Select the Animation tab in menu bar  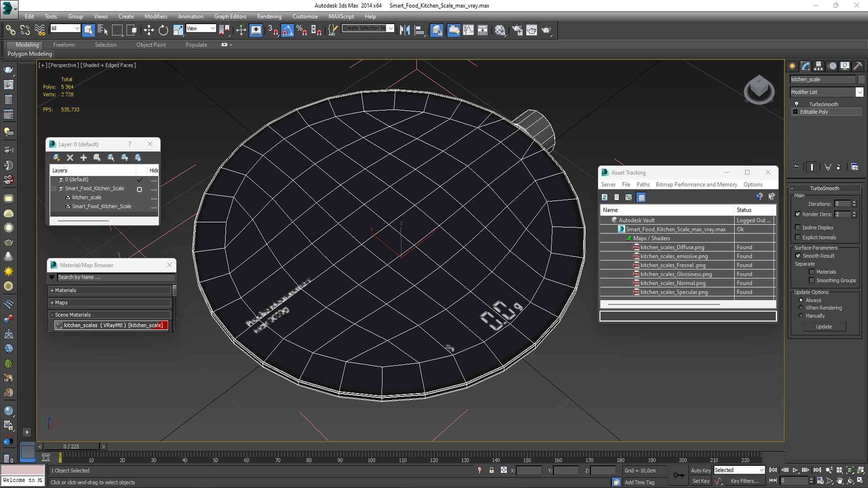tap(190, 16)
